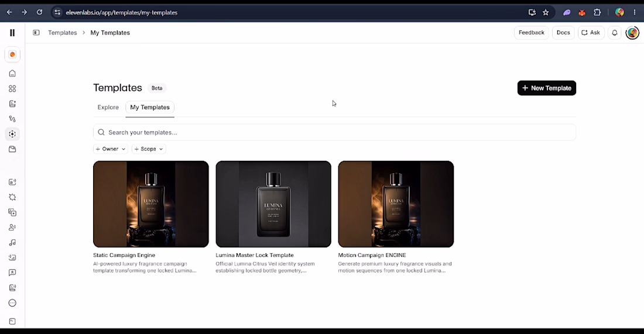Viewport: 644px width, 334px height.
Task: Open Static Campaign Engine thumbnail
Action: point(150,204)
